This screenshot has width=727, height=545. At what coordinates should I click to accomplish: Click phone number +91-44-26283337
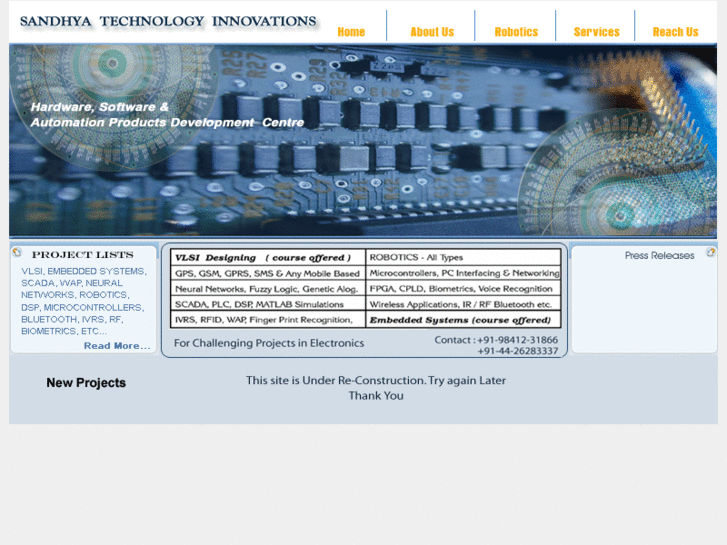point(518,351)
